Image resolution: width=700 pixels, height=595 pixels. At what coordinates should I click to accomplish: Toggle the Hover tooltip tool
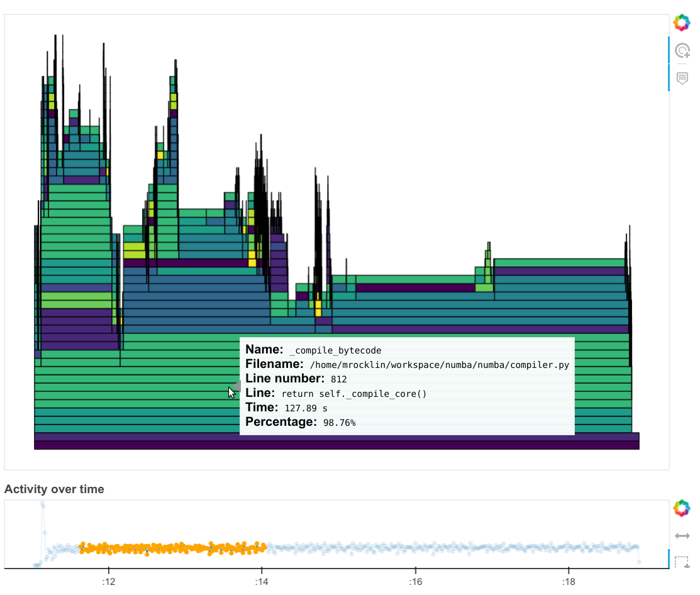(682, 78)
